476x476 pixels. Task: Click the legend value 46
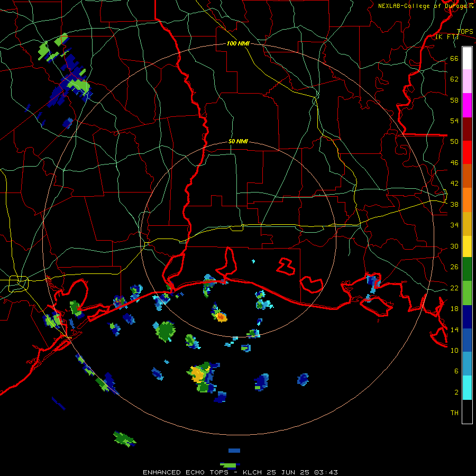point(454,163)
